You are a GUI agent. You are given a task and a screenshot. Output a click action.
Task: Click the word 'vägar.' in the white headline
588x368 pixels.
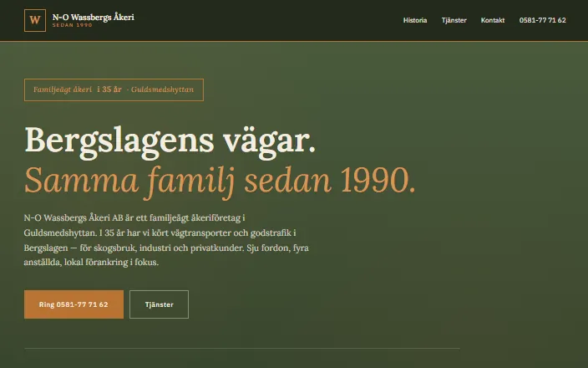coord(269,141)
